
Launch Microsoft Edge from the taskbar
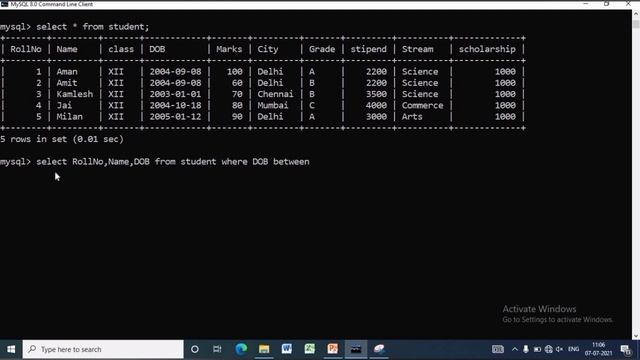[x=241, y=349]
